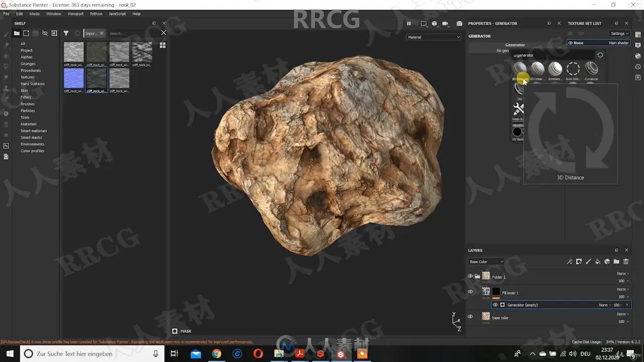Click the camera icon above the viewport
This screenshot has width=644, height=362.
click(459, 24)
